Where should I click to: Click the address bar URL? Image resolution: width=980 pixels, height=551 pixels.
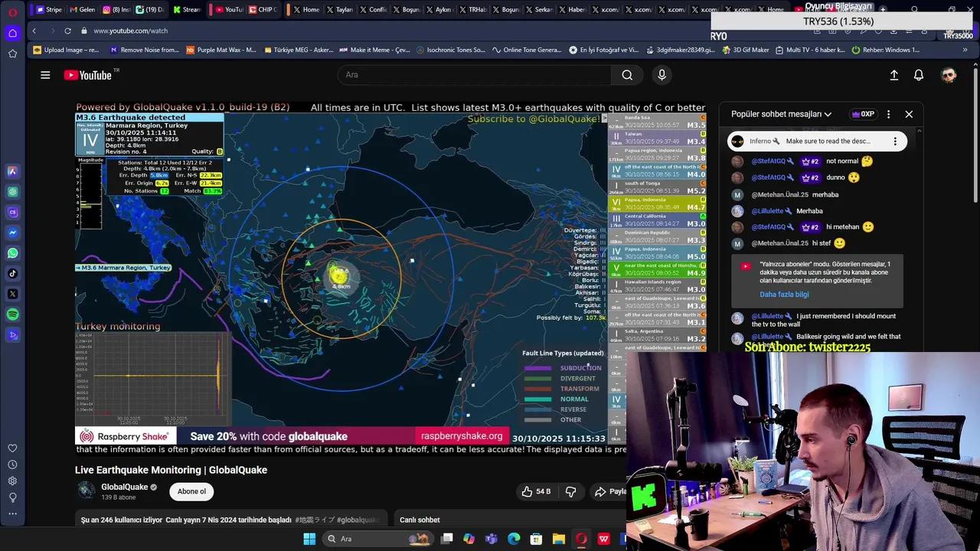pos(131,31)
